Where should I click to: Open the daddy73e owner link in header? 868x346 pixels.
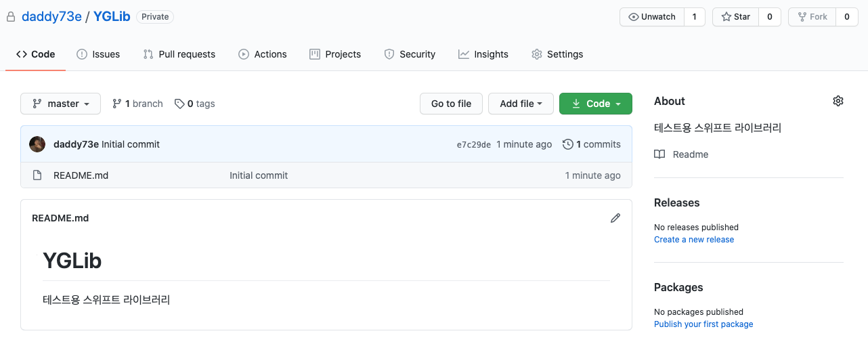51,17
